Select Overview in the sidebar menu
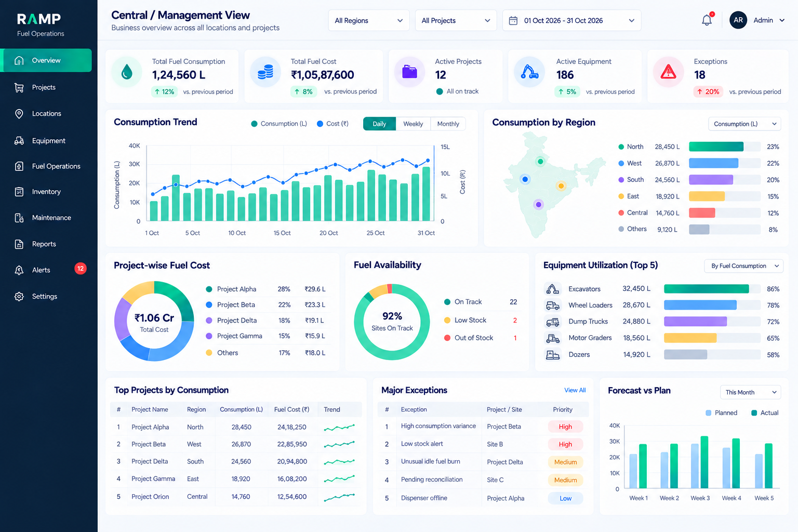The image size is (798, 532). 46,60
